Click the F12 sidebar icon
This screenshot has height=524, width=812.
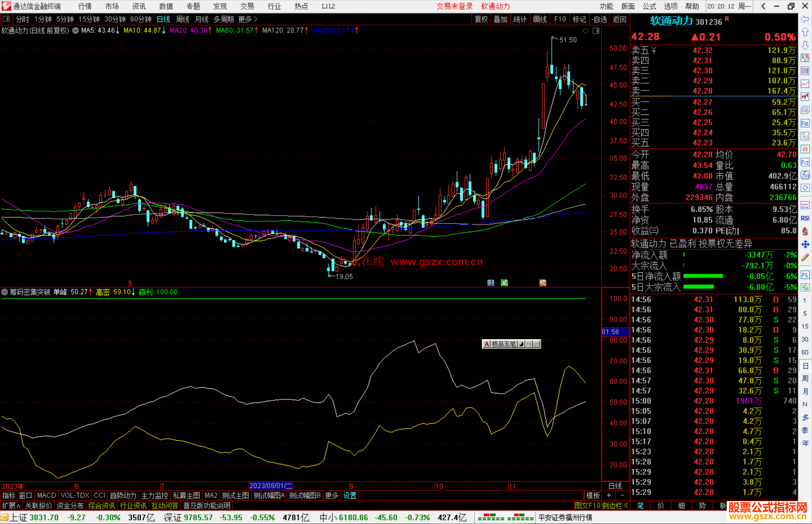click(x=805, y=162)
